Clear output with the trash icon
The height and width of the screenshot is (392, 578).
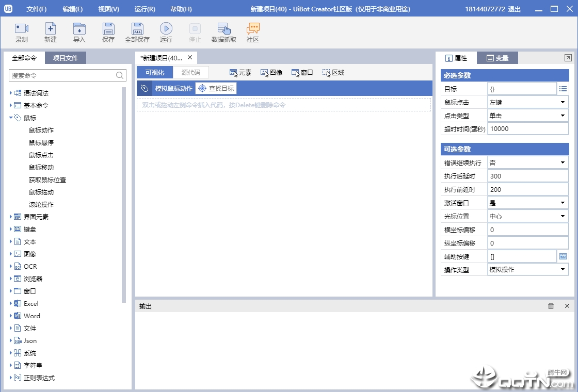coord(551,306)
